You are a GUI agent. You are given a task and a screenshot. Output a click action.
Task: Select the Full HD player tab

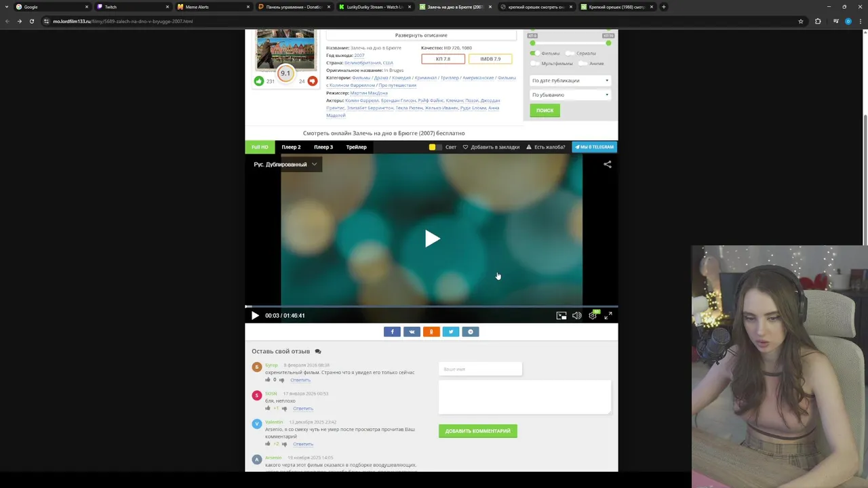click(x=260, y=147)
